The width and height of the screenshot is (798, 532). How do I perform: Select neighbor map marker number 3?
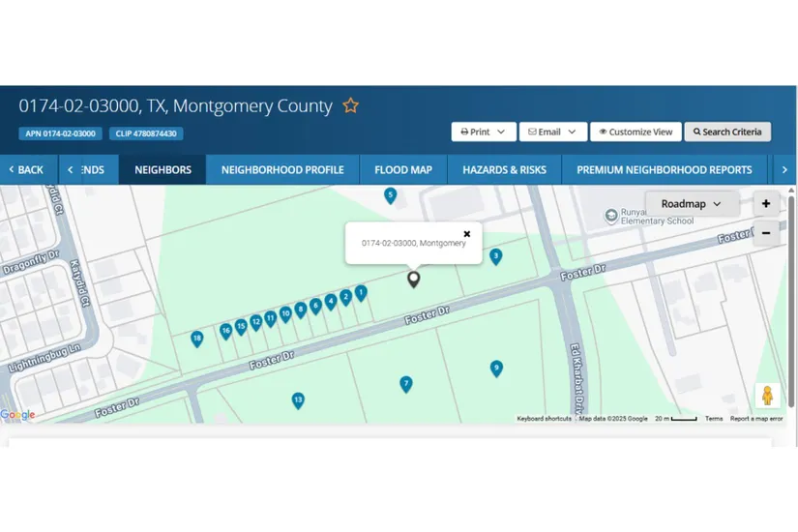coord(495,256)
